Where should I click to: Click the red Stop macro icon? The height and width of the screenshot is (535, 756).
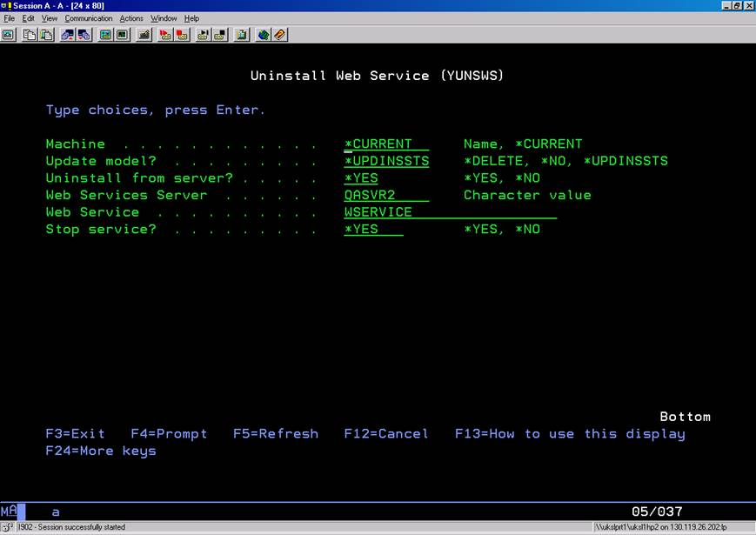click(182, 35)
